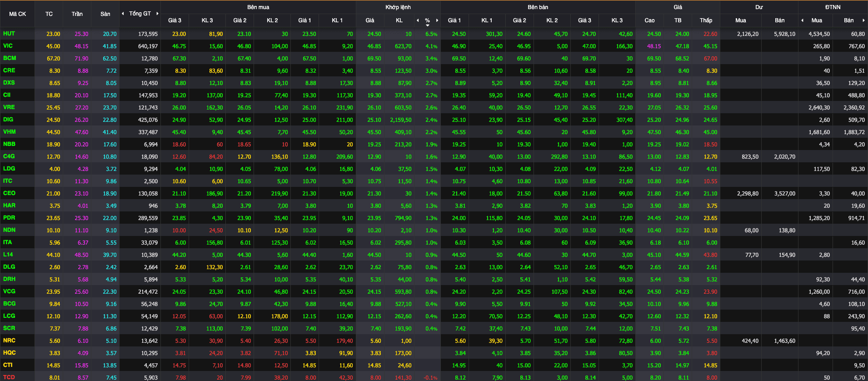
Task: Click Giá 3 header under Bên mua
Action: click(175, 20)
